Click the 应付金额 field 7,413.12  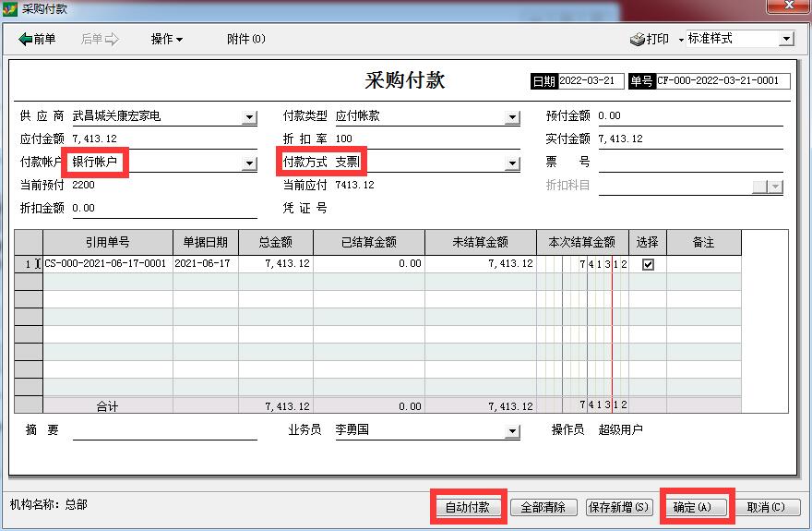164,139
